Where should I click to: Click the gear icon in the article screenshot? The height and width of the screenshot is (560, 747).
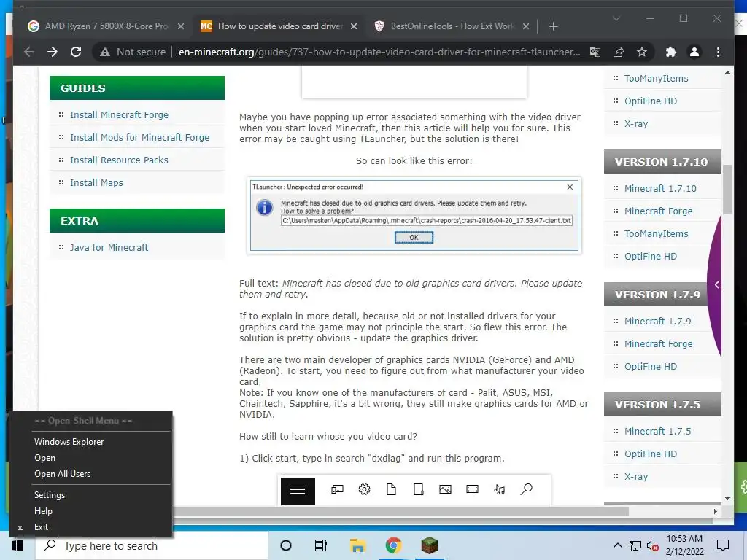coord(365,489)
